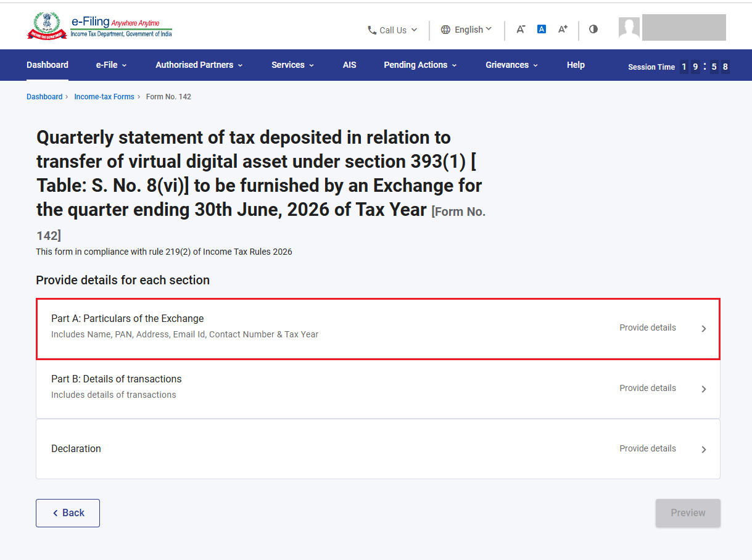Open the Grievances menu

point(511,65)
